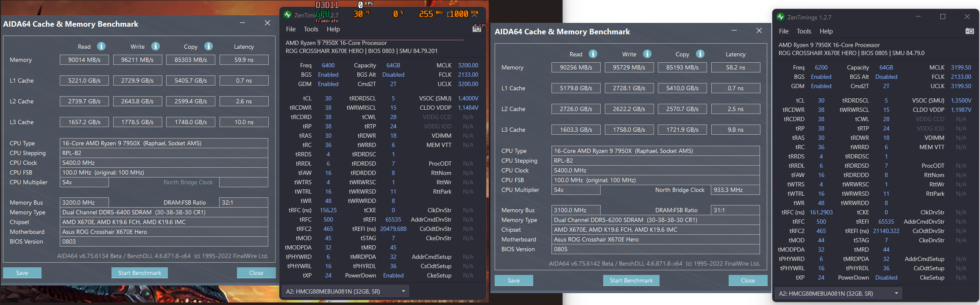Minimize the right ZenTimings 1.2.7 window
The image size is (980, 305).
(918, 17)
